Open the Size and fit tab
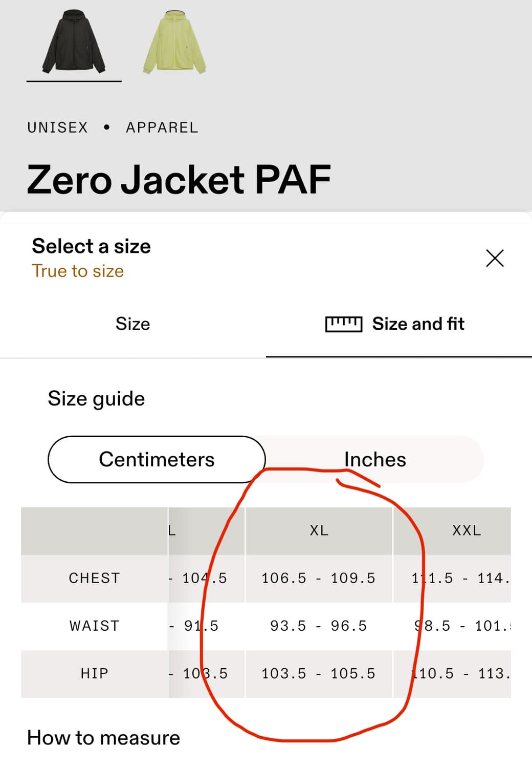 click(x=417, y=324)
